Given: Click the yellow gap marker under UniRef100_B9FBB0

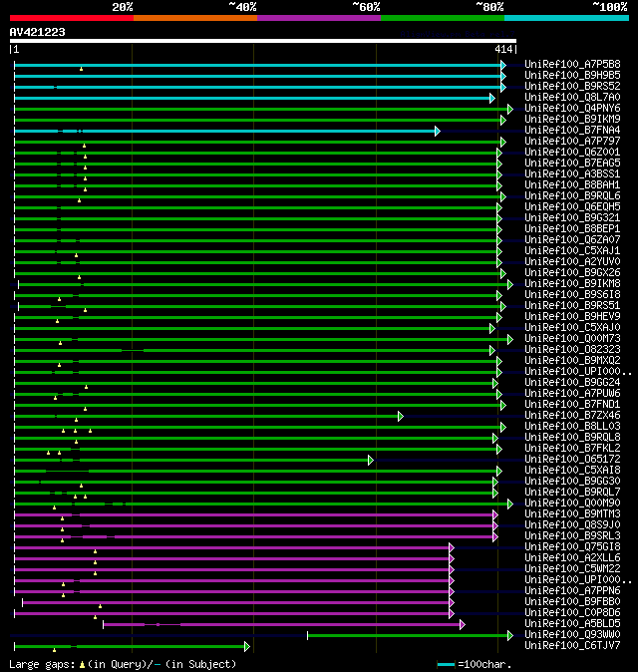Looking at the screenshot, I should [101, 606].
